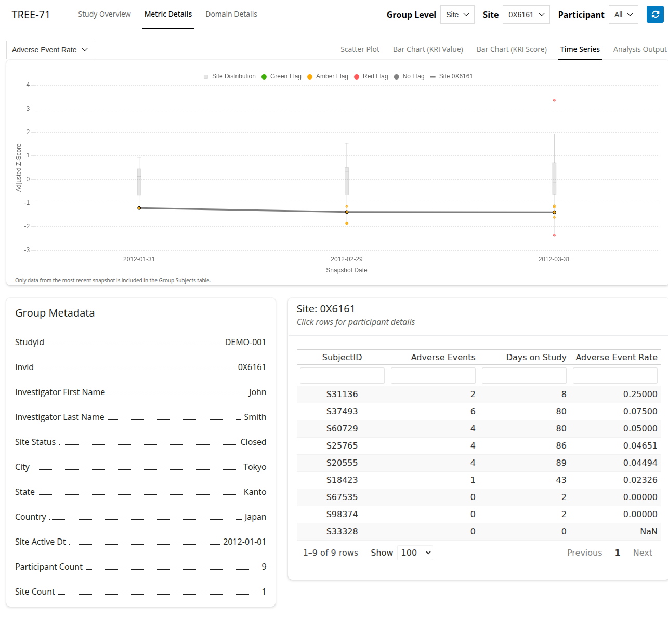Viewport: 668px width, 644px height.
Task: Click the blue refresh icon button
Action: pos(655,15)
